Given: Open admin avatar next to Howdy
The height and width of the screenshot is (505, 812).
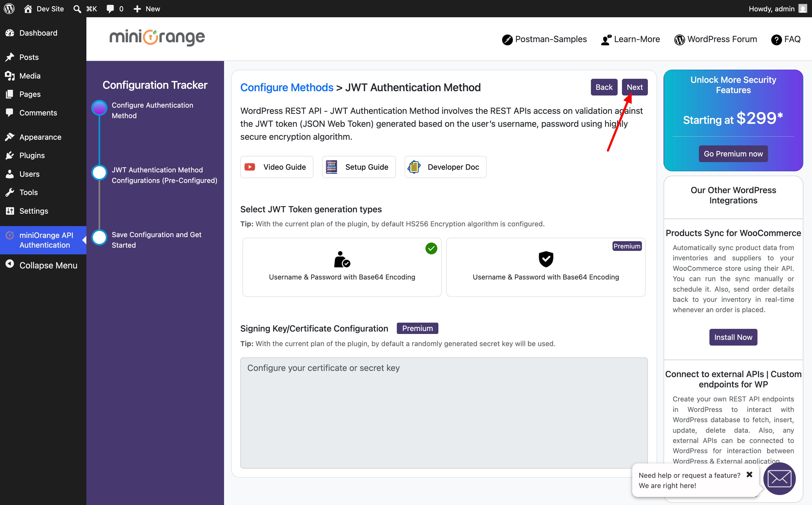Looking at the screenshot, I should 803,9.
